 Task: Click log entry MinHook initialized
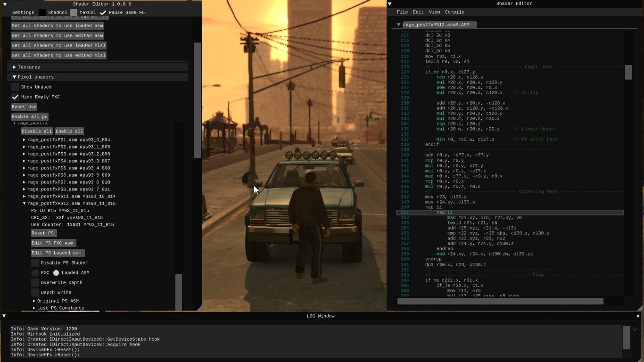[45, 334]
